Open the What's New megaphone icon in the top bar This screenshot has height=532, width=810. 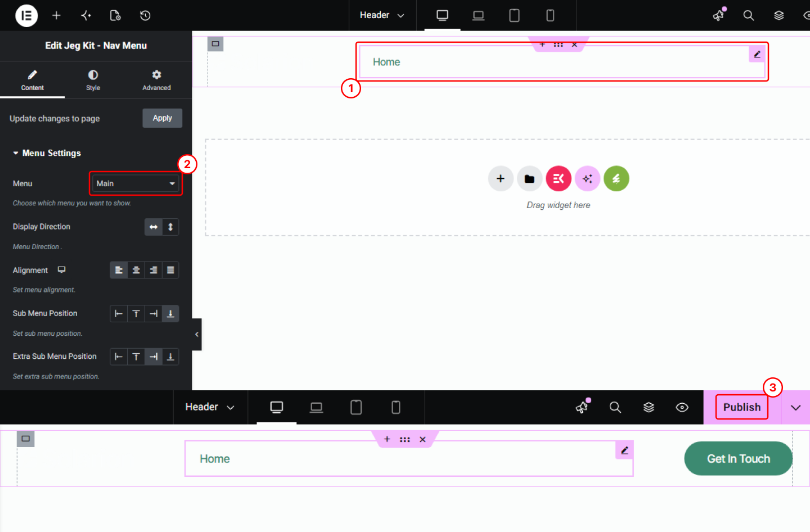(719, 15)
